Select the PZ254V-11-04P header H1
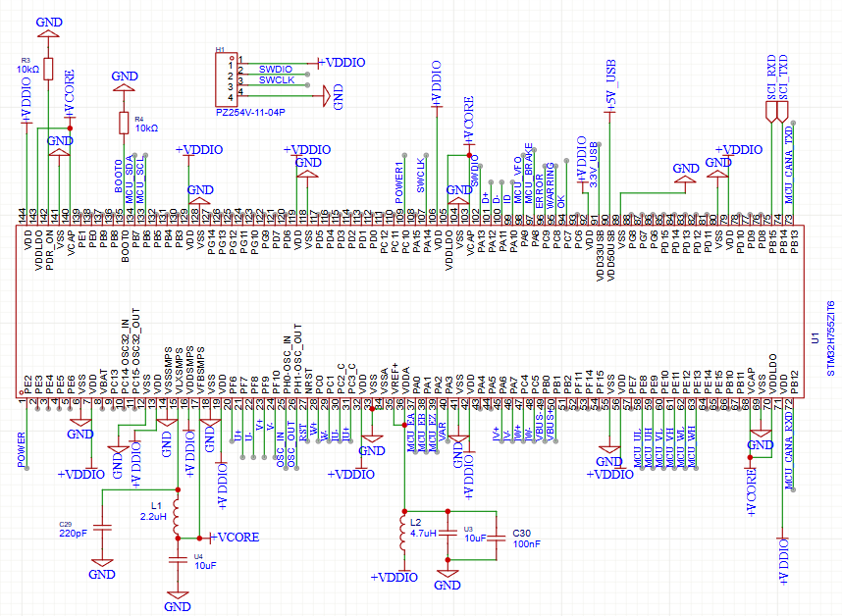This screenshot has width=842, height=616. [228, 78]
